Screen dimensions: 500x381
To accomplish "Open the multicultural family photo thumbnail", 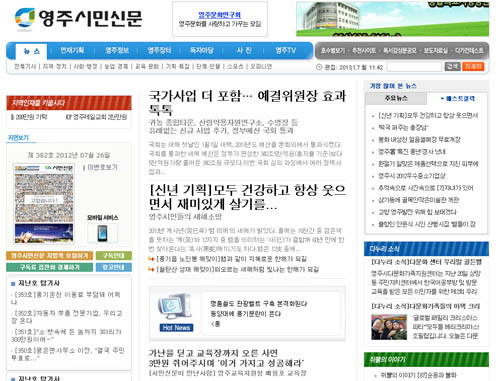I will [389, 327].
